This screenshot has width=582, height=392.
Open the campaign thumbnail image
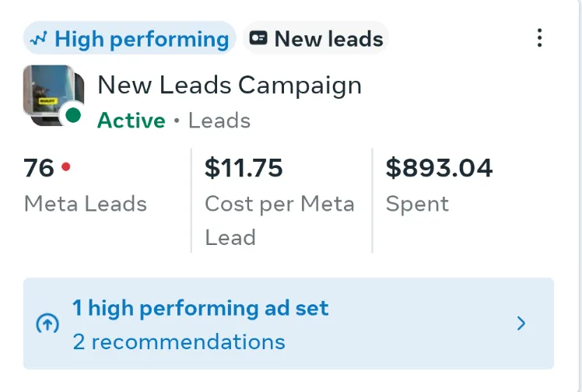pos(54,96)
